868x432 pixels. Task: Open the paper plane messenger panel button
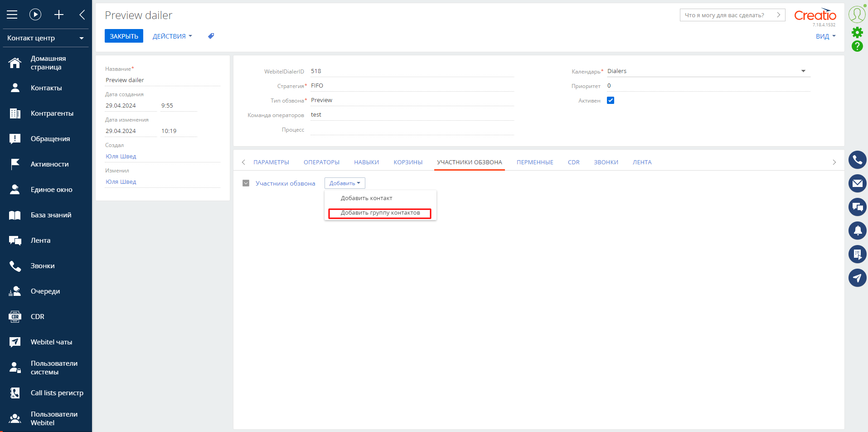point(858,278)
